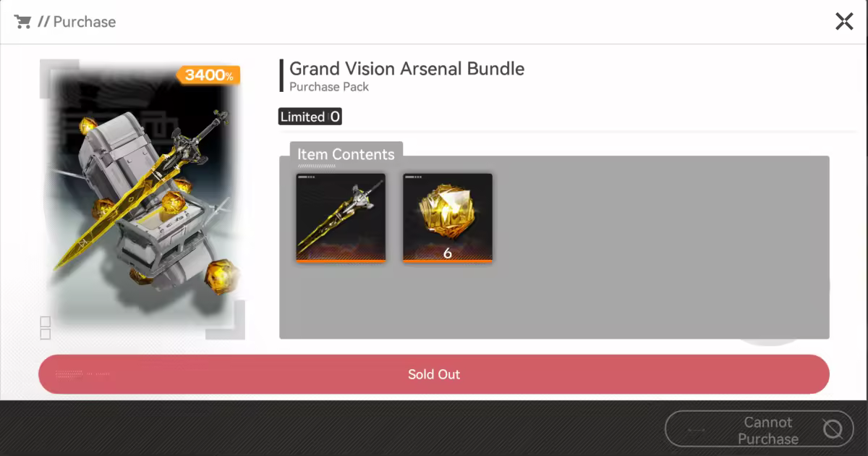Select the gold crystal item icon

pos(447,215)
